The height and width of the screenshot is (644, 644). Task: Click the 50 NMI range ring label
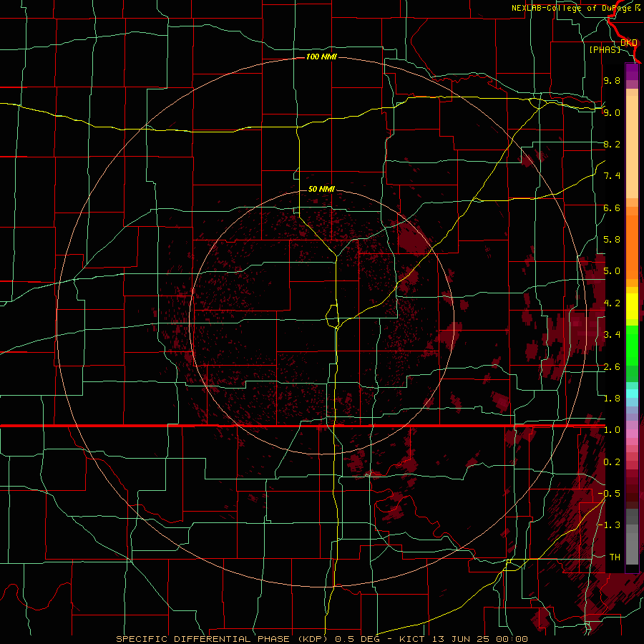tap(321, 189)
